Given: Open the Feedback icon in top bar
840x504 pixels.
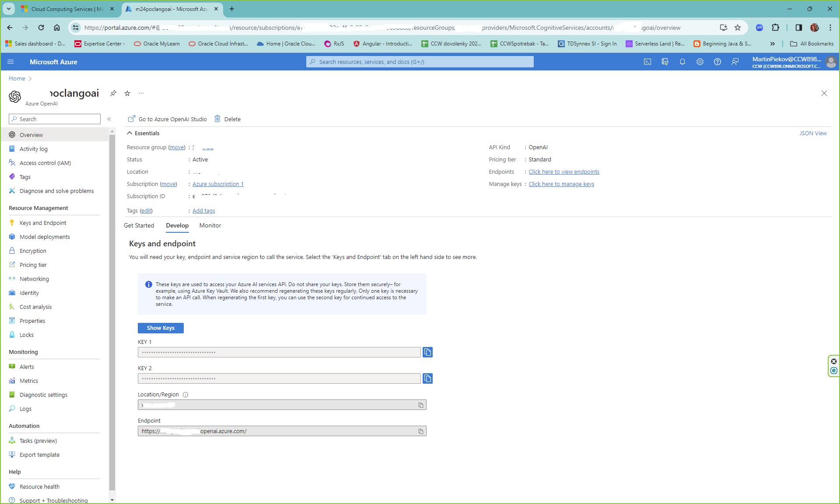Looking at the screenshot, I should point(735,62).
